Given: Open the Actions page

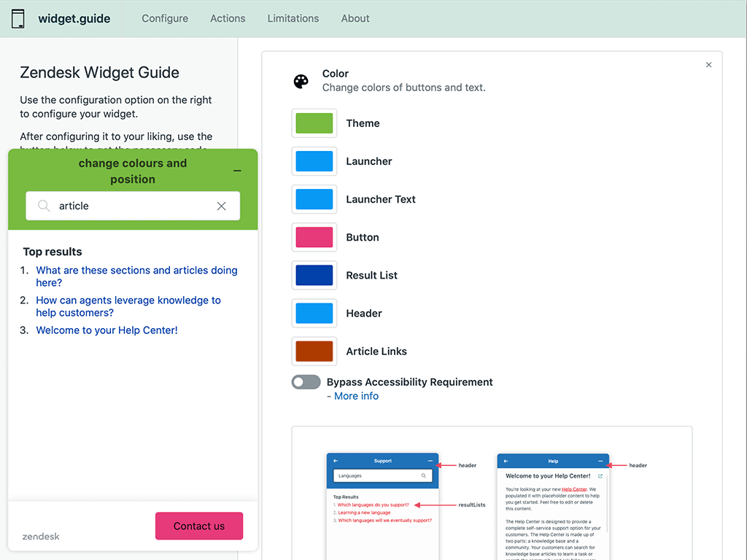Looking at the screenshot, I should click(x=228, y=18).
